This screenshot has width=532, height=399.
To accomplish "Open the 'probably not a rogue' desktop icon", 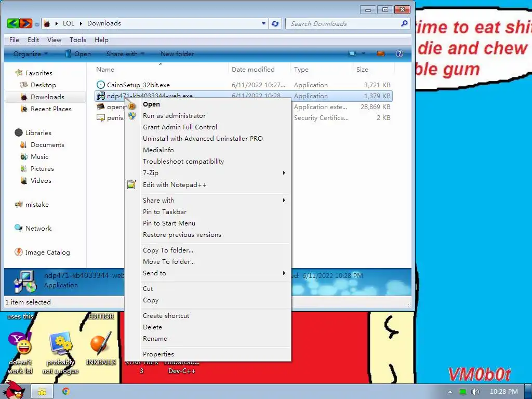I will click(60, 343).
